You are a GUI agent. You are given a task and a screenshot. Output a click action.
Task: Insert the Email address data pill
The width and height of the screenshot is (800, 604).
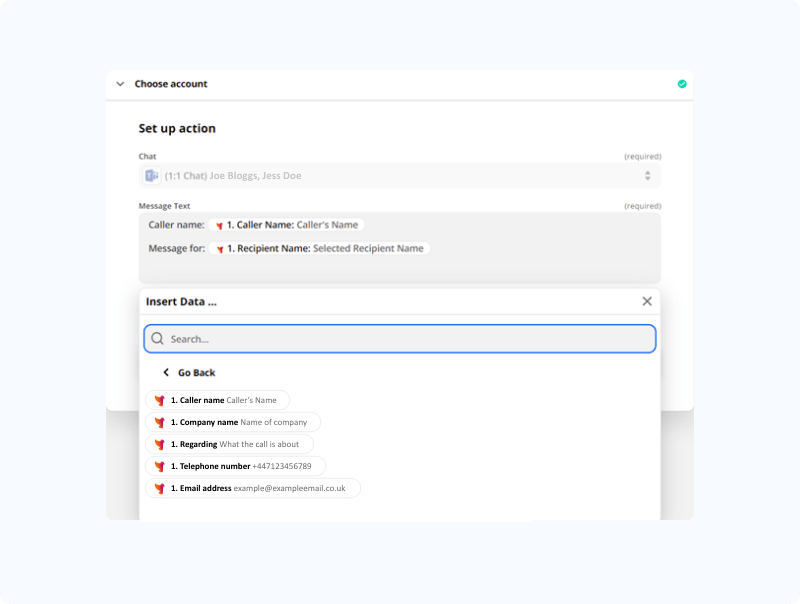click(x=253, y=488)
